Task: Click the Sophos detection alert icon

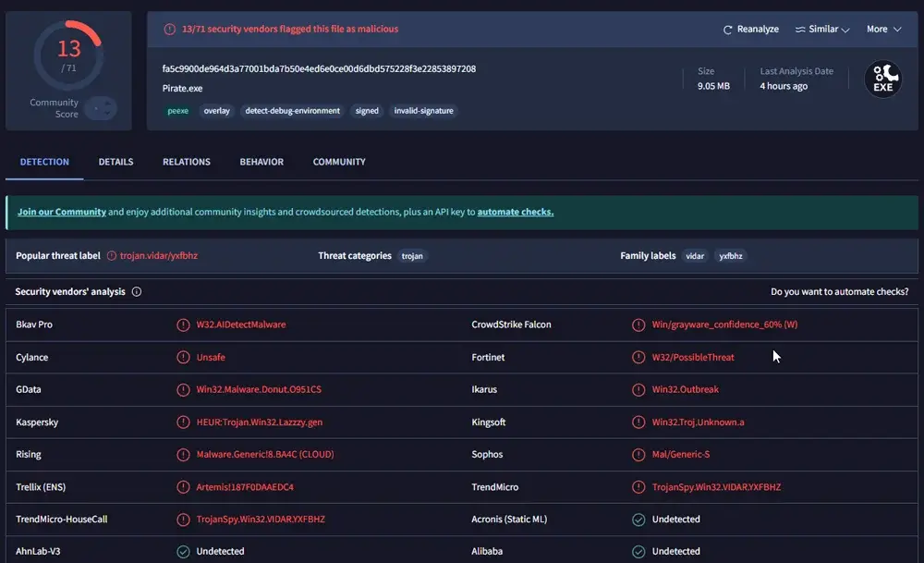Action: [638, 455]
